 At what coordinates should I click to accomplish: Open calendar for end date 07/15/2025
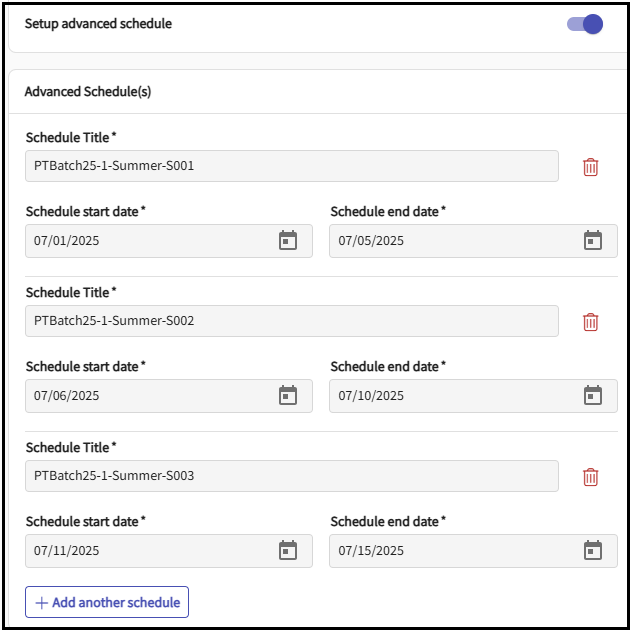click(x=593, y=551)
